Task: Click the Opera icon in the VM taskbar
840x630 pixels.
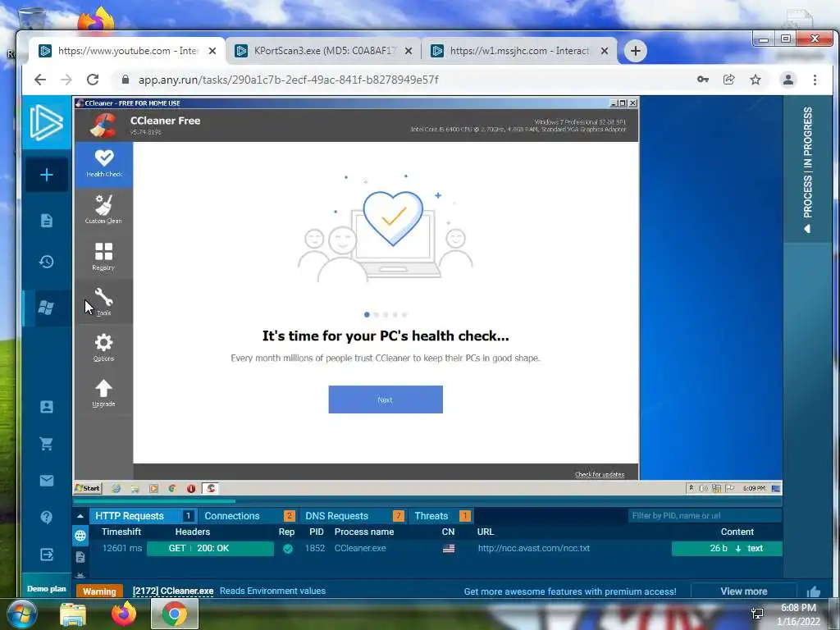Action: coord(191,488)
